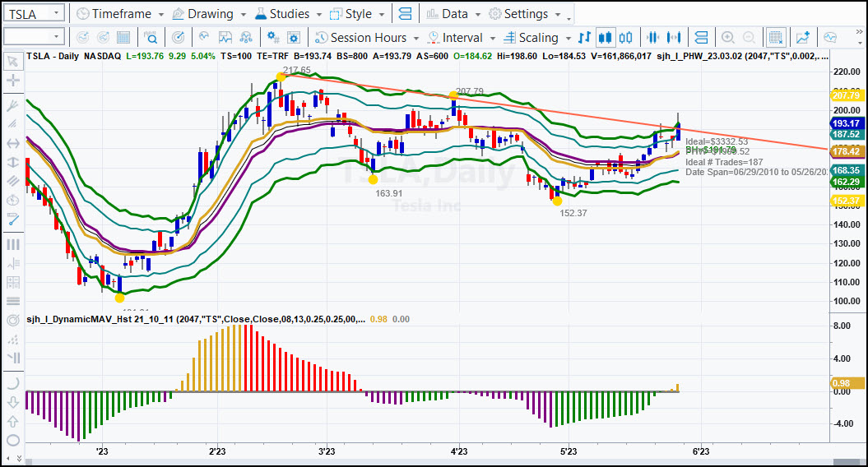868x467 pixels.
Task: Expand the Interval dropdown arrow
Action: (493, 38)
